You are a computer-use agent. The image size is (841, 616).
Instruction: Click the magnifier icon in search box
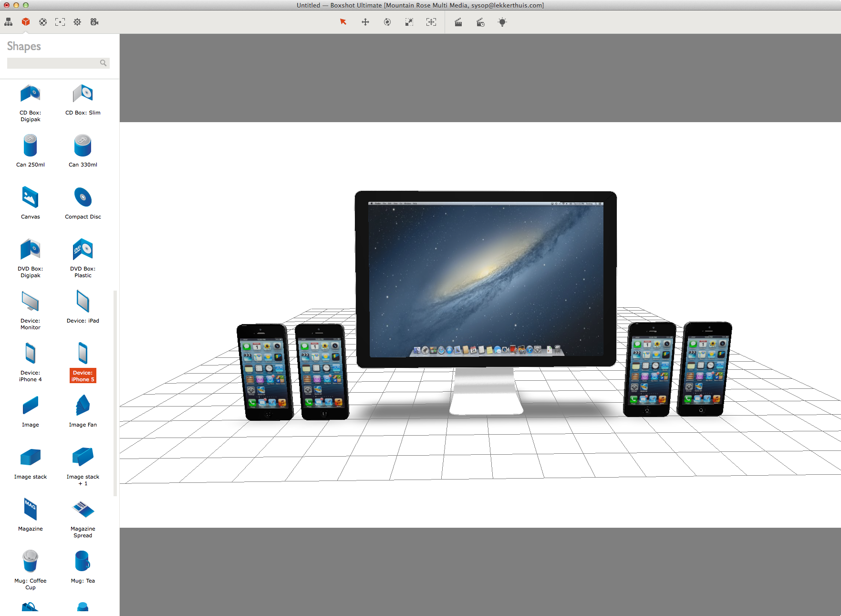(103, 63)
